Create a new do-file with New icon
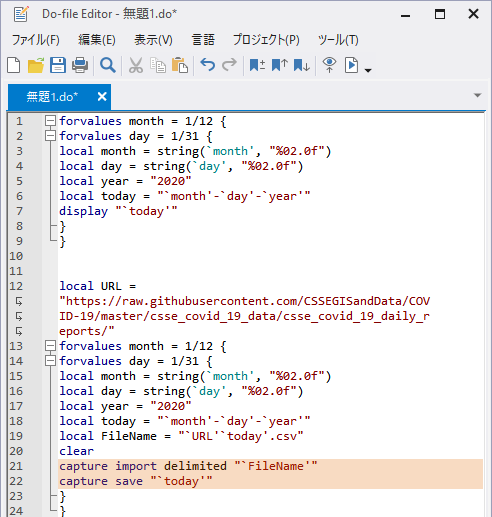 coord(14,65)
